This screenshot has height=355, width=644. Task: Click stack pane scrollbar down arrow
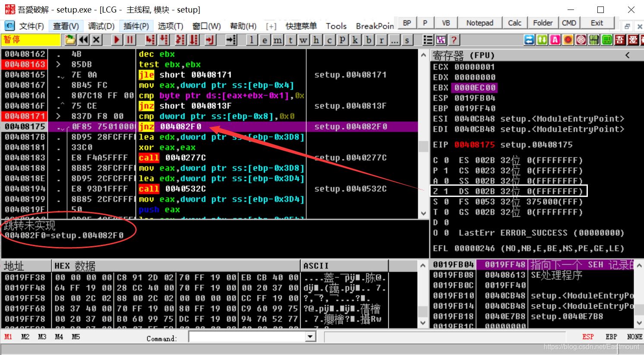coord(639,323)
